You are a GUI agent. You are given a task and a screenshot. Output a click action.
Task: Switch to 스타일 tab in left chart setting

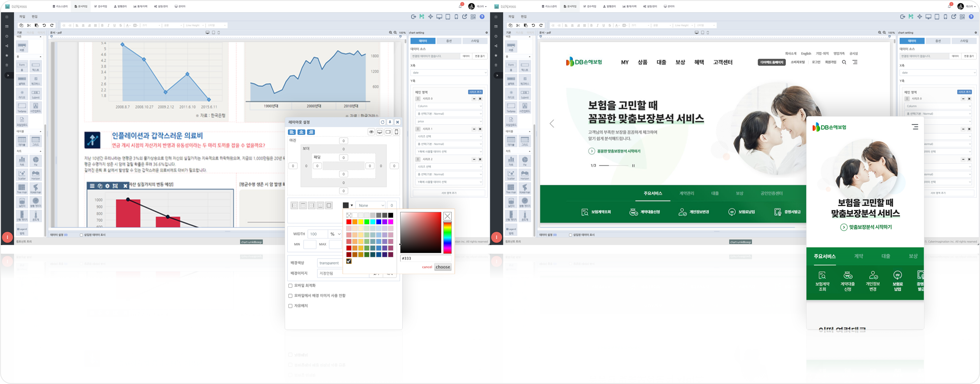click(x=475, y=41)
